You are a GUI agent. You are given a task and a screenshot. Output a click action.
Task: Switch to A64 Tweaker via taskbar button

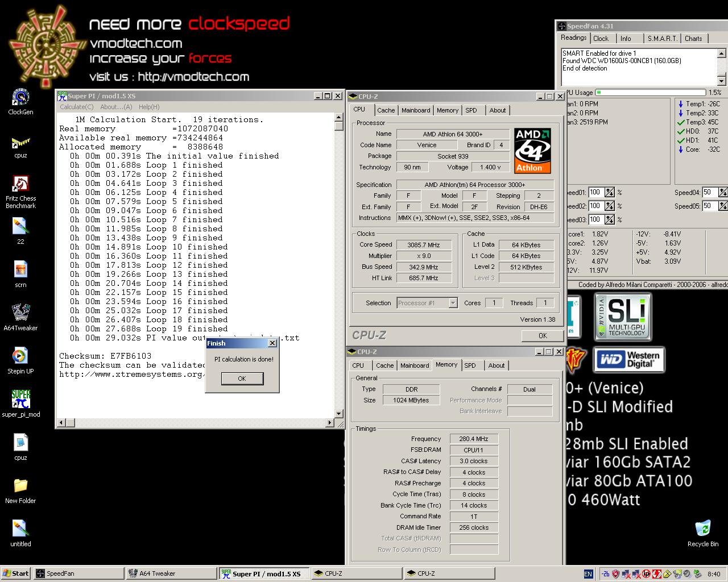171,573
